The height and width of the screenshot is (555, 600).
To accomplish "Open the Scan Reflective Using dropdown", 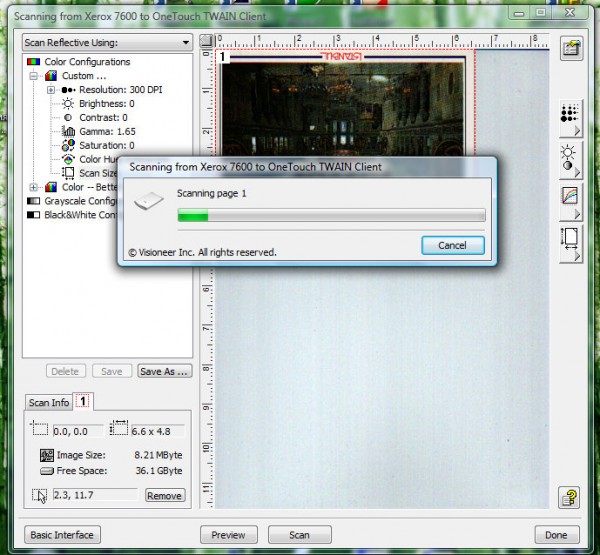I will pos(107,42).
